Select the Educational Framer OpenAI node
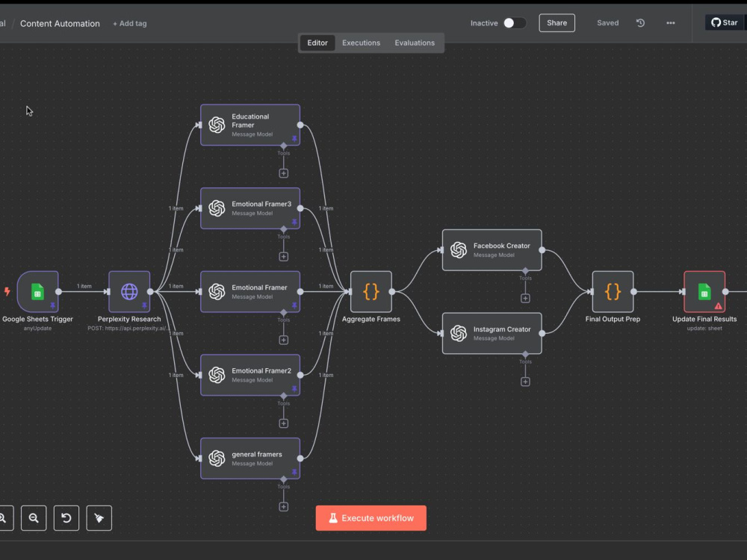 250,125
